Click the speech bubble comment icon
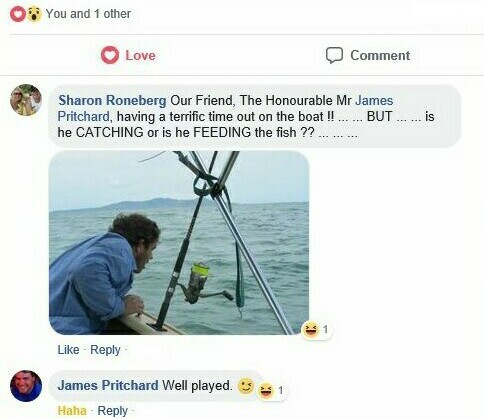This screenshot has height=419, width=484. pos(334,55)
